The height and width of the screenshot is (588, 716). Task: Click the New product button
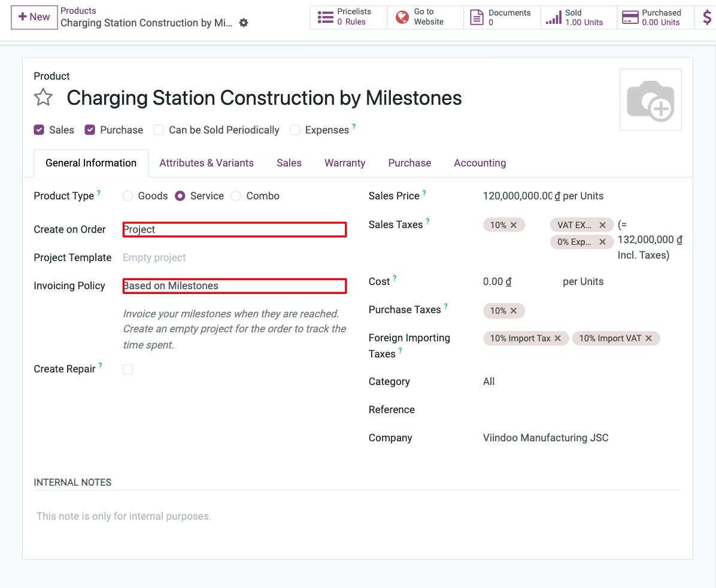[x=34, y=17]
